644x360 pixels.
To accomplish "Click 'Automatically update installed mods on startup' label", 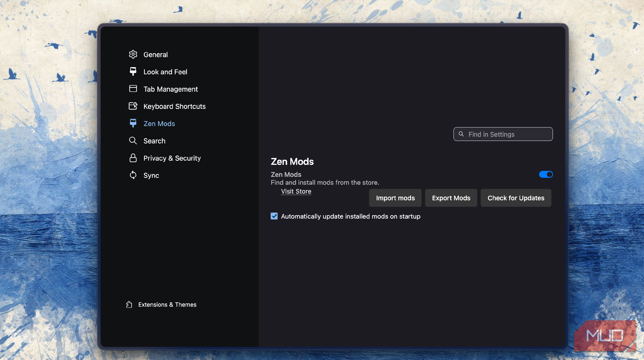I will click(x=351, y=216).
